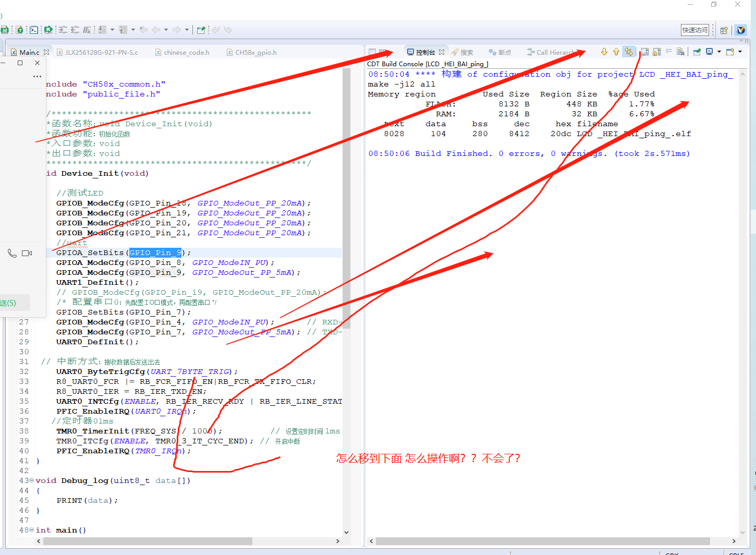Image resolution: width=756 pixels, height=555 pixels.
Task: Close the Main.c editor tab
Action: (46, 52)
